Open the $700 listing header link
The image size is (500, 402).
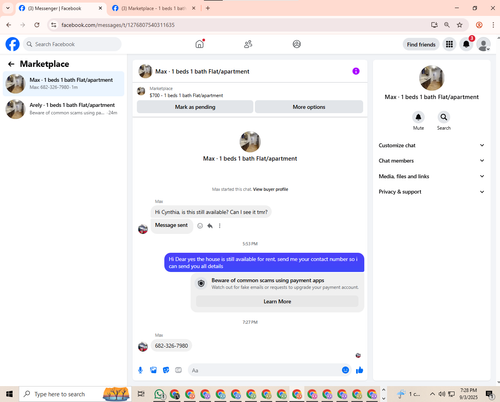186,95
